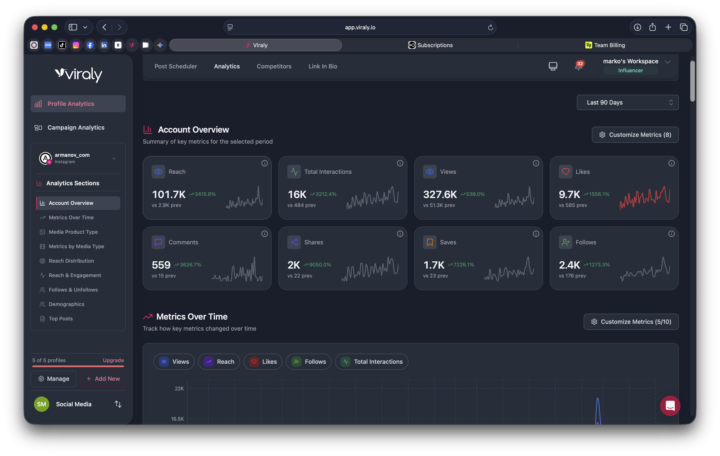The height and width of the screenshot is (456, 720).
Task: Open the Safari sidebar dropdown chevron
Action: (x=85, y=27)
